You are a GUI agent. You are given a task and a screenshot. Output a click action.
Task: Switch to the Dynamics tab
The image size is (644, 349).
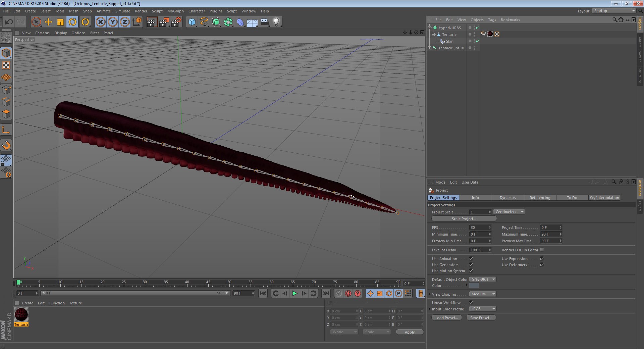pyautogui.click(x=508, y=198)
